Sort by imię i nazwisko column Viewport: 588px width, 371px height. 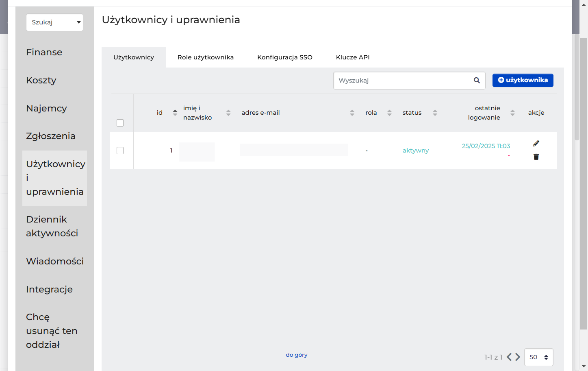tap(228, 113)
